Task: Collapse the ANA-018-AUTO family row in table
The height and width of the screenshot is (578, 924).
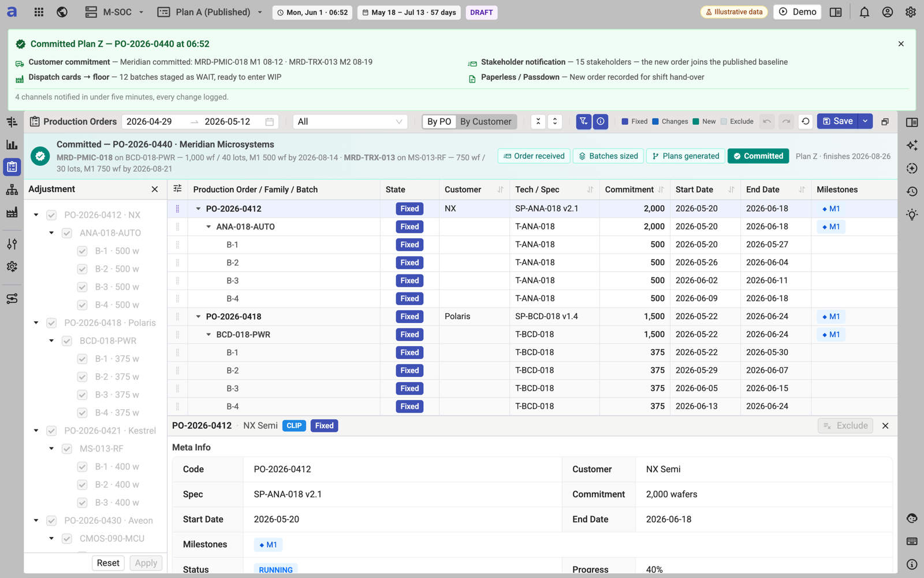Action: point(208,227)
